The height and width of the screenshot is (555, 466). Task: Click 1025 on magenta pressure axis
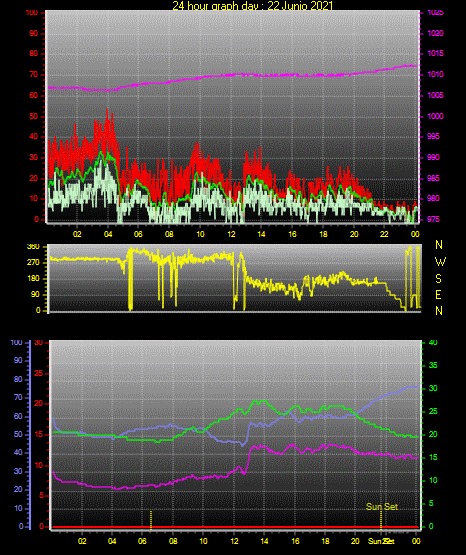435,12
